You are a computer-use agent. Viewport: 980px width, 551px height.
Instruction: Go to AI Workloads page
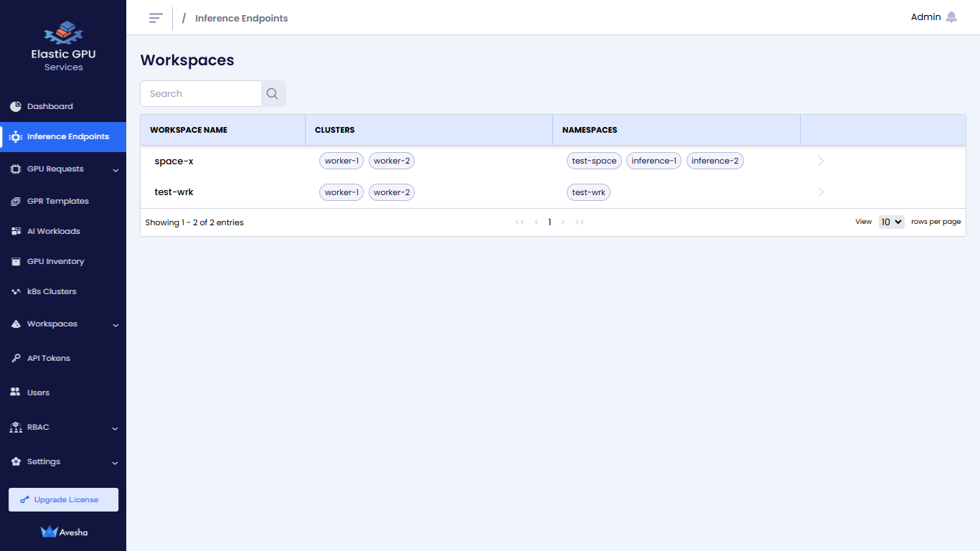coord(53,232)
